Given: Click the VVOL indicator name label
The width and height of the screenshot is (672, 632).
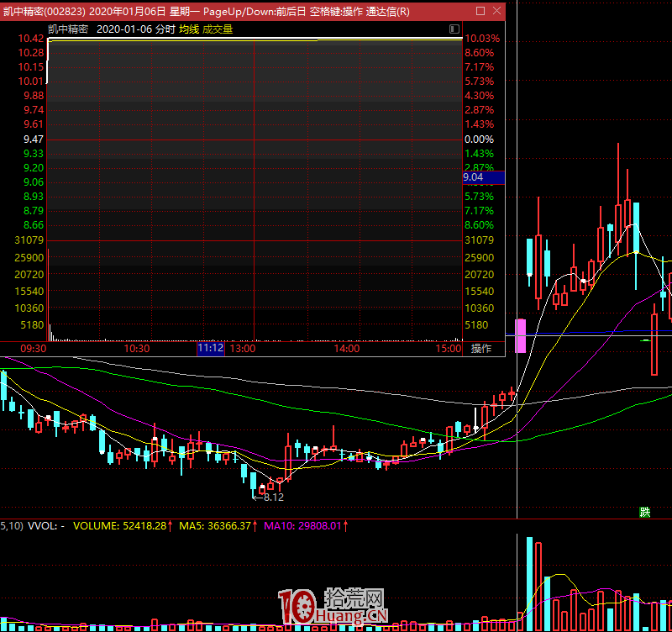Looking at the screenshot, I should [x=41, y=526].
